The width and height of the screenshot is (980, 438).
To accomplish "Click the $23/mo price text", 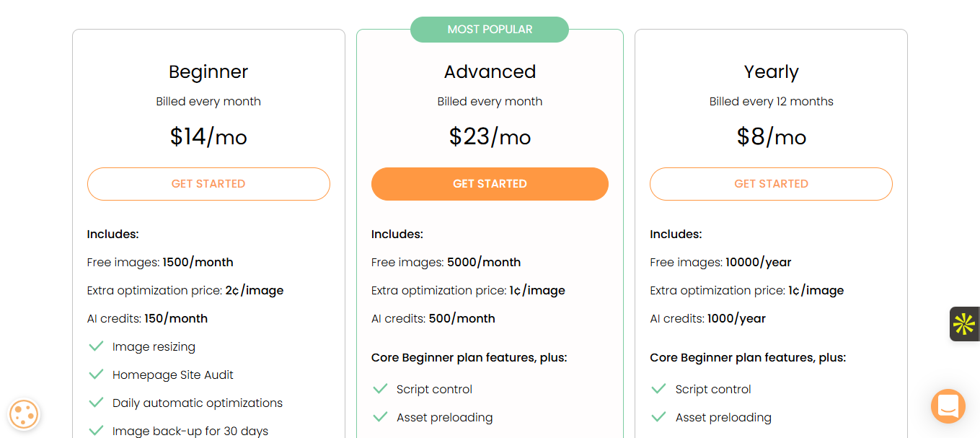I will tap(490, 136).
